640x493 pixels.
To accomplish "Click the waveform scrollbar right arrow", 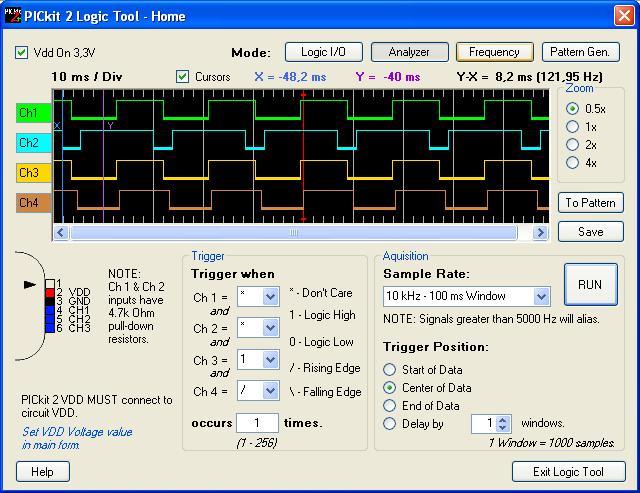I will tap(540, 233).
